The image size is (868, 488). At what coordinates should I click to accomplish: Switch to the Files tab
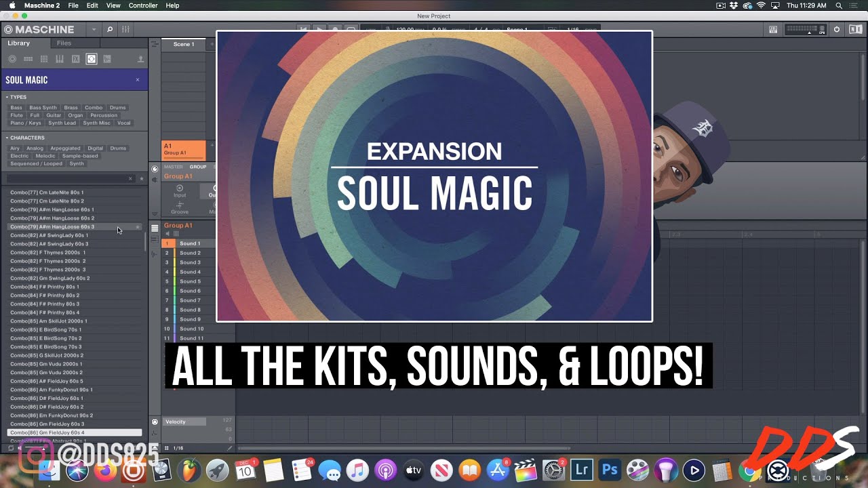[64, 43]
